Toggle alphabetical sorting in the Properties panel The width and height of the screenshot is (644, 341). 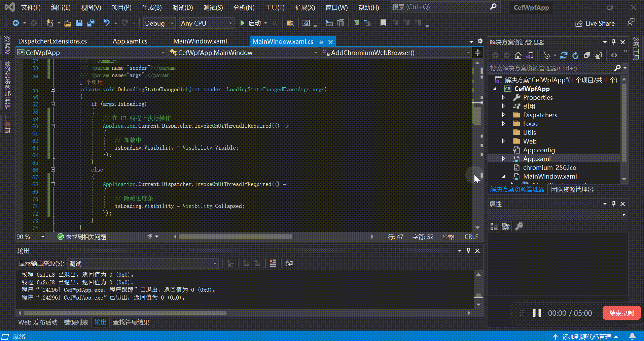506,226
